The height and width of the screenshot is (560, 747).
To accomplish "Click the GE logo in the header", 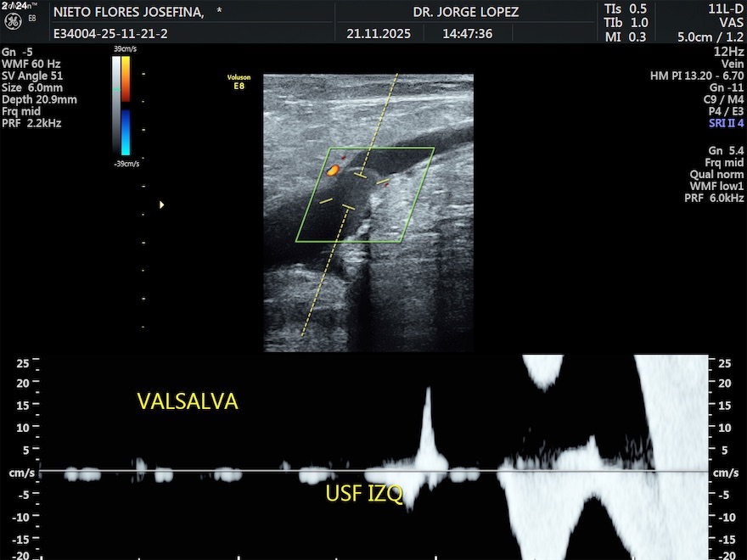I will pos(13,18).
